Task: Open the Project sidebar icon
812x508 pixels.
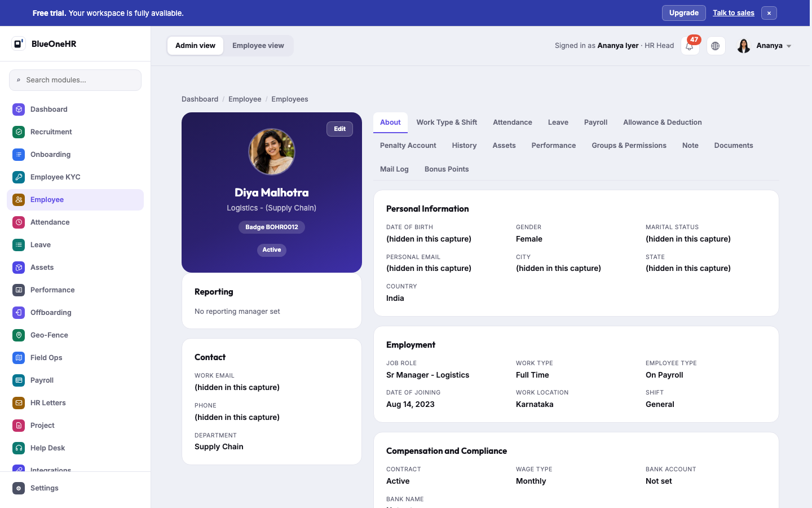Action: tap(19, 426)
